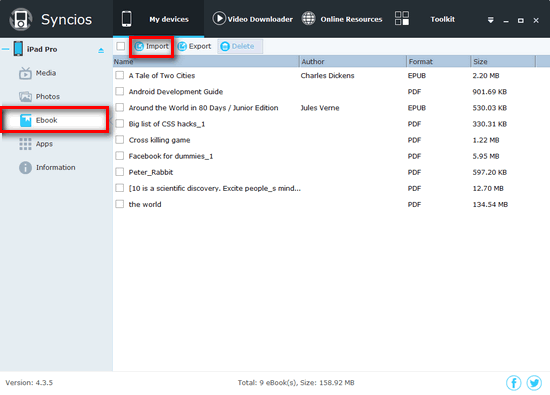
Task: Click the Online Resources globe icon
Action: pyautogui.click(x=309, y=19)
